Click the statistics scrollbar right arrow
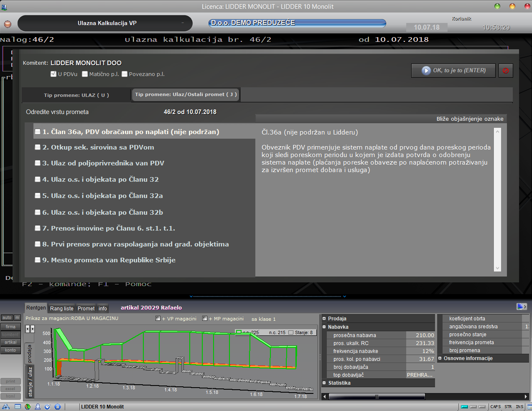This screenshot has width=532, height=411. [x=526, y=396]
